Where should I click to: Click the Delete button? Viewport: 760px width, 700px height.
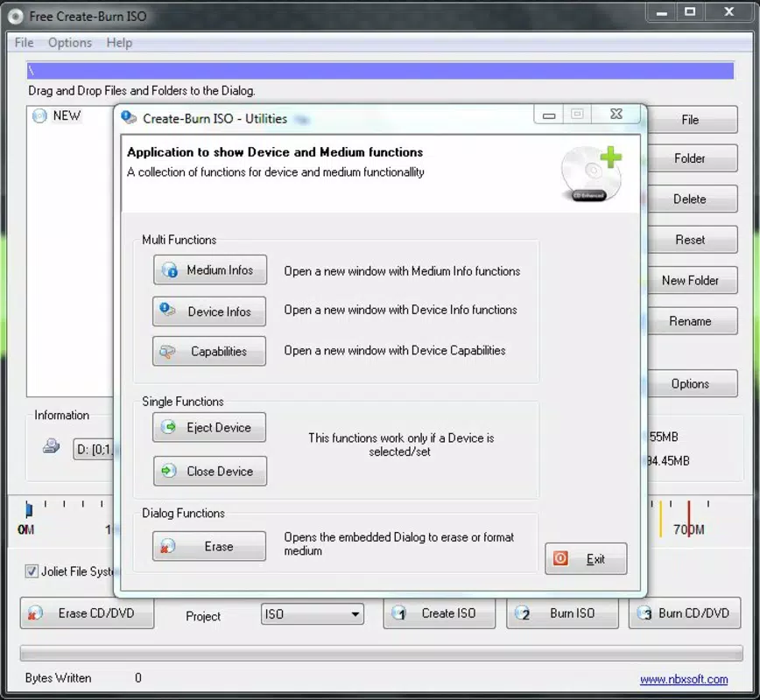point(692,199)
